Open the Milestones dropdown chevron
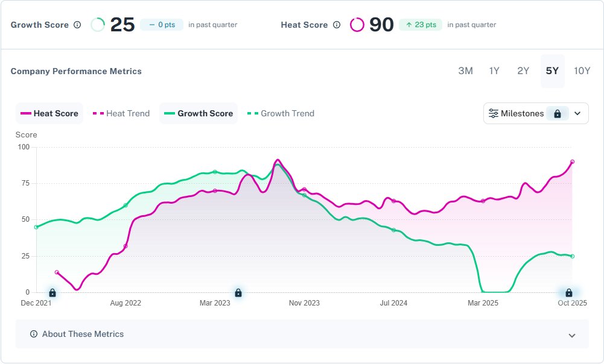Screen dimensions: 604x364 (577, 113)
